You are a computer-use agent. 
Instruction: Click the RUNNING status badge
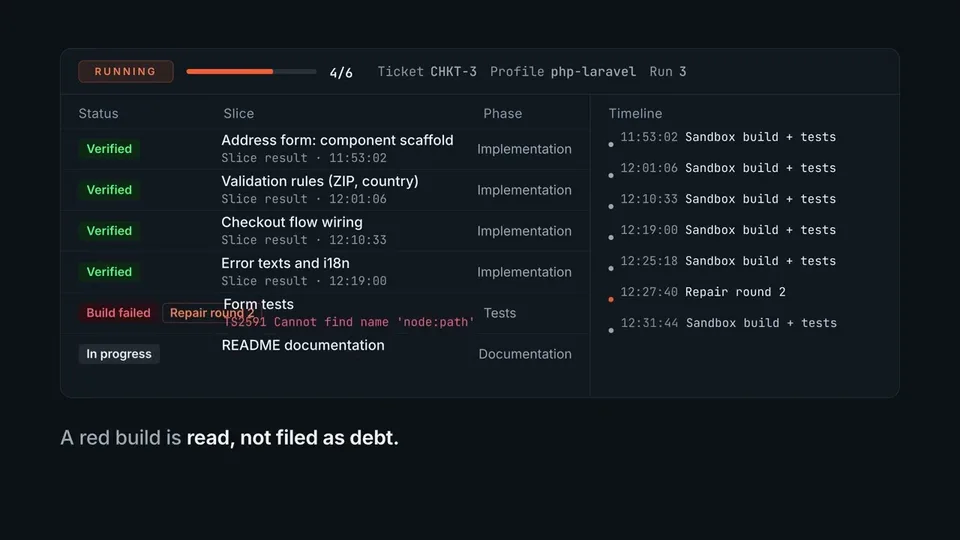[126, 72]
